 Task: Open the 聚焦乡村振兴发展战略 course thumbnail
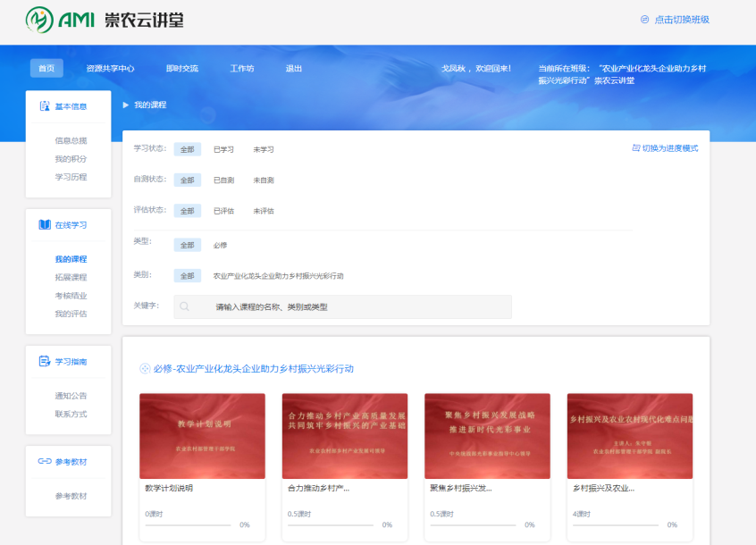pyautogui.click(x=487, y=436)
